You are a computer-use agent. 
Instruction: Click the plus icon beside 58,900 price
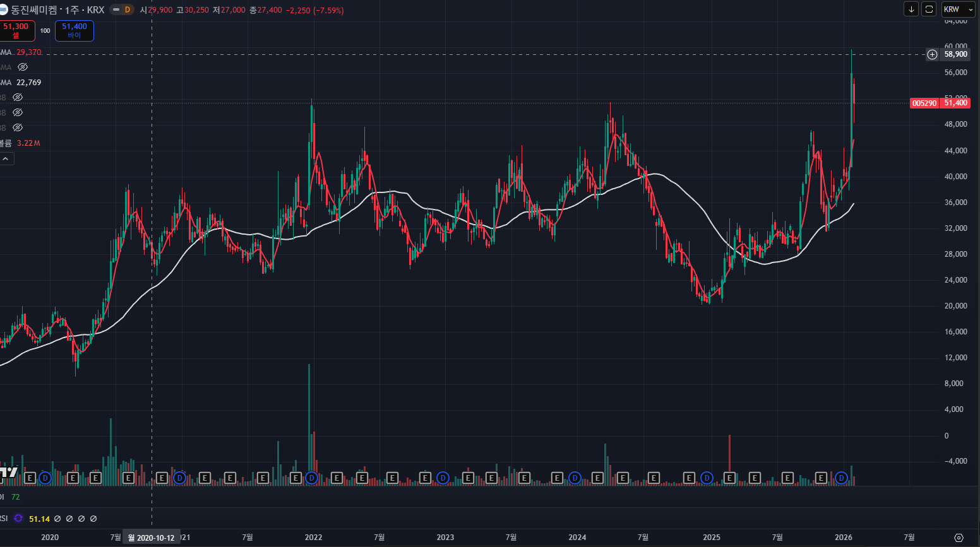point(932,54)
